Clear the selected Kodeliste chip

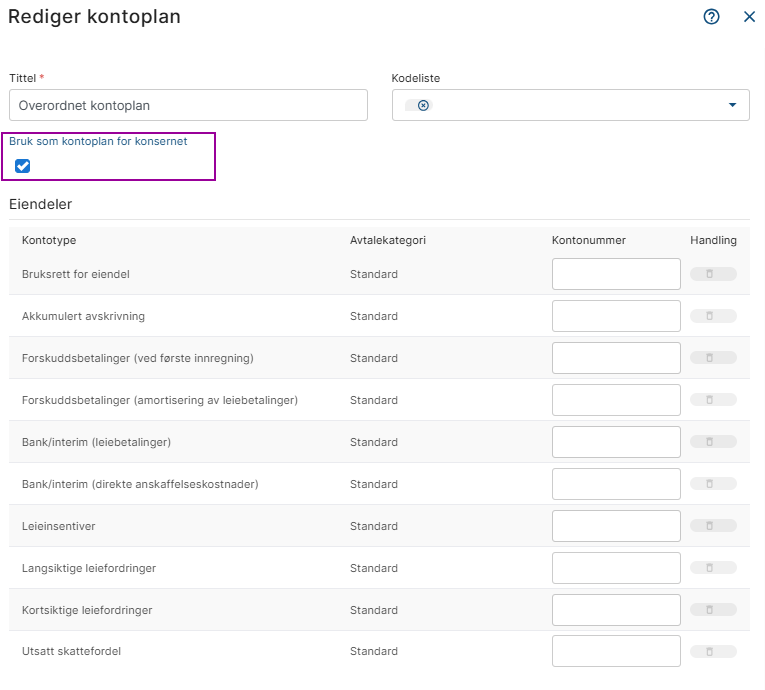tap(423, 105)
